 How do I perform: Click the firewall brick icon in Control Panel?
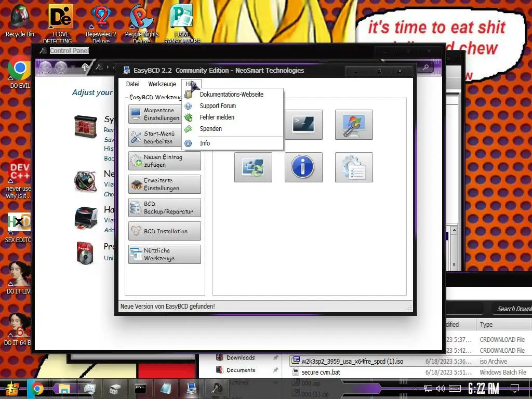(x=86, y=127)
